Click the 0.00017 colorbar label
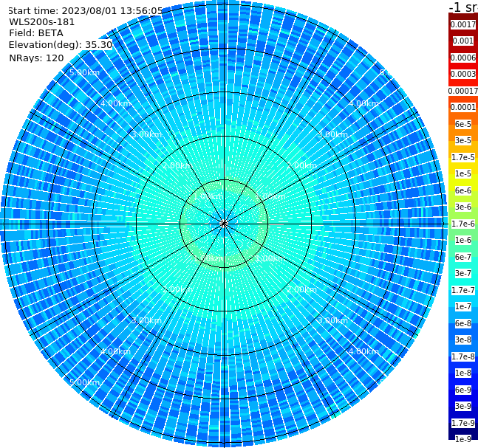The height and width of the screenshot is (448, 478). (463, 91)
